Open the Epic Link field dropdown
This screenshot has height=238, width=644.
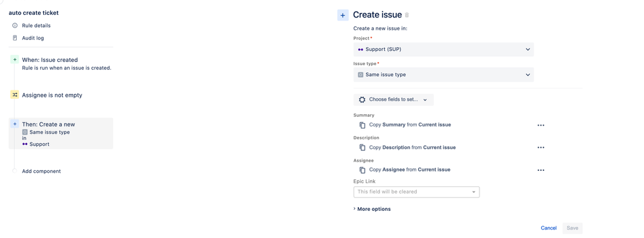point(416,192)
